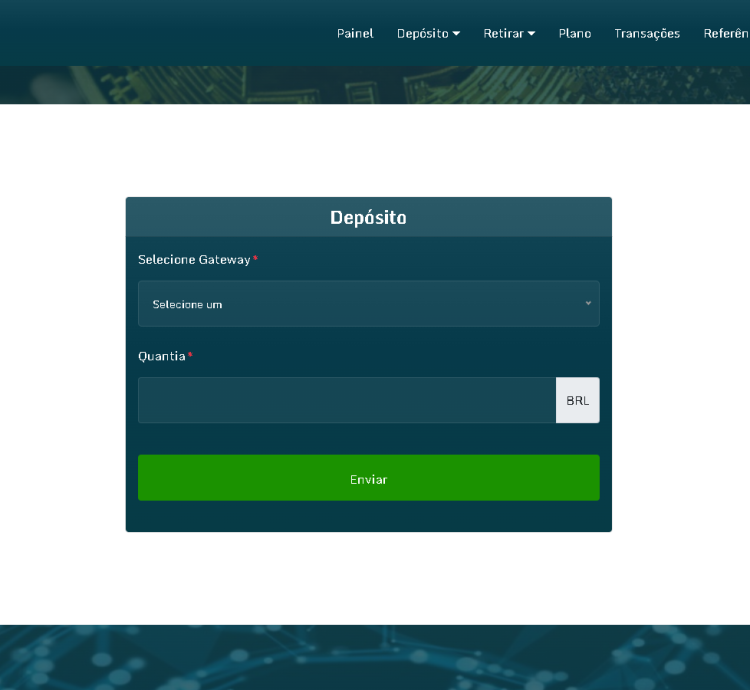Viewport: 750px width, 690px height.
Task: Expand the Retirar navigation menu
Action: coord(503,33)
